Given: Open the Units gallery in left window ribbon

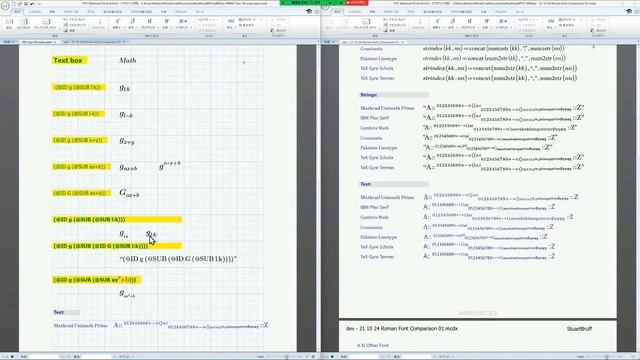Looking at the screenshot, I should coord(230,23).
